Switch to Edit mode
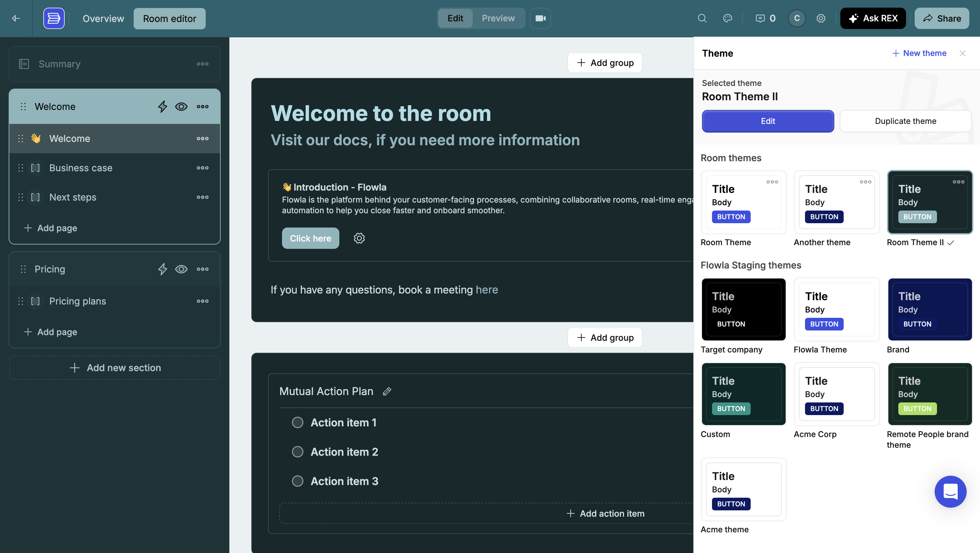This screenshot has width=980, height=553. click(455, 18)
